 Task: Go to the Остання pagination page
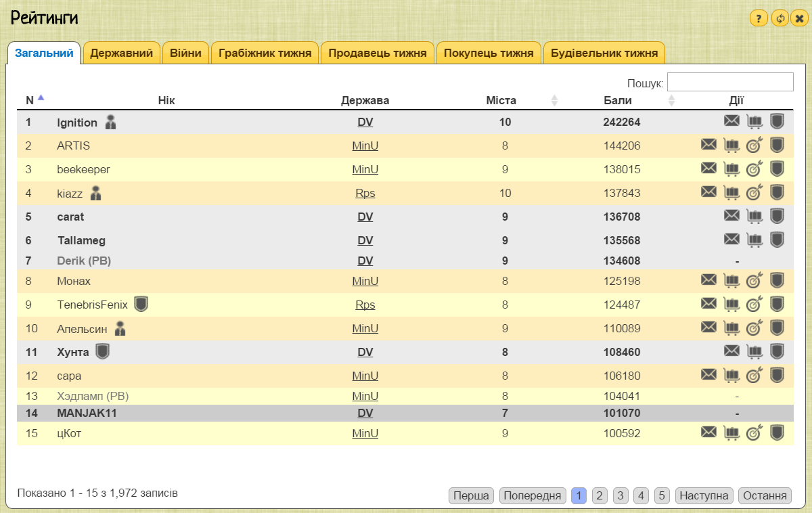[x=764, y=495]
